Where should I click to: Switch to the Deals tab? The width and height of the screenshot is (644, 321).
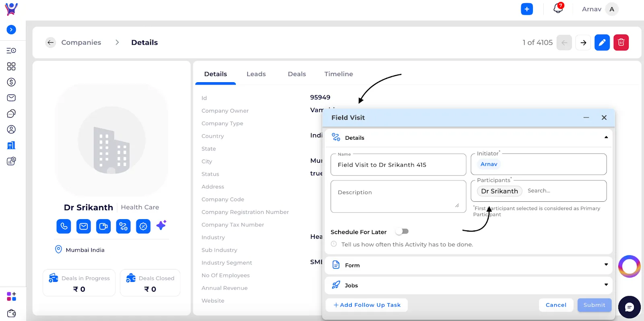297,74
